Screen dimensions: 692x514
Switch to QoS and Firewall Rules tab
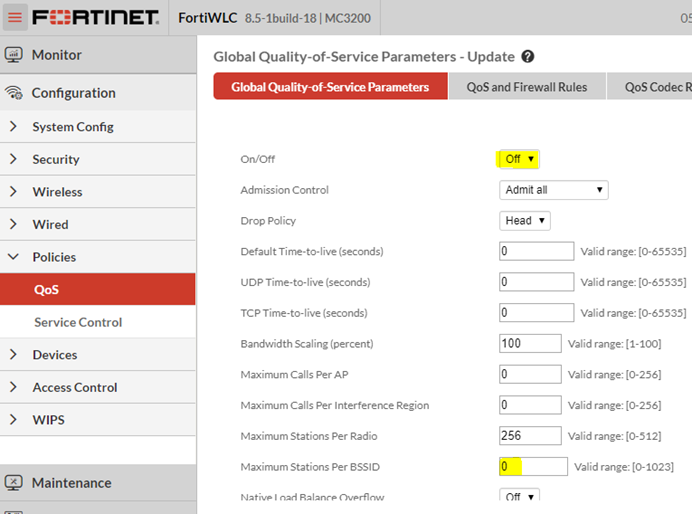526,87
